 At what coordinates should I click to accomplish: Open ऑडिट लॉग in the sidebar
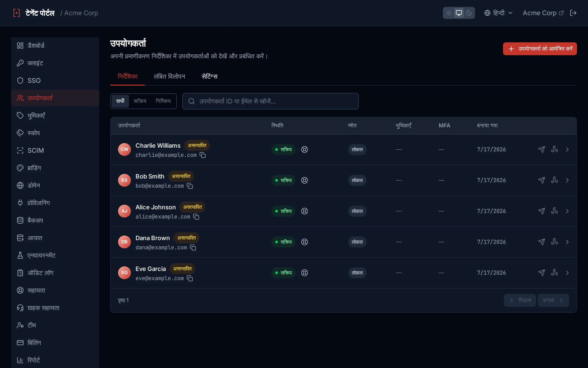[x=55, y=273]
